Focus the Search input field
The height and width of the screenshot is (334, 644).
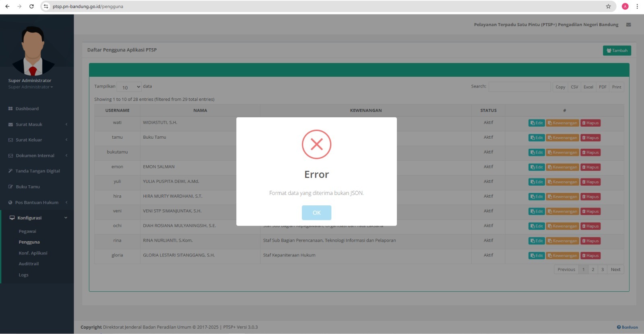pos(519,87)
